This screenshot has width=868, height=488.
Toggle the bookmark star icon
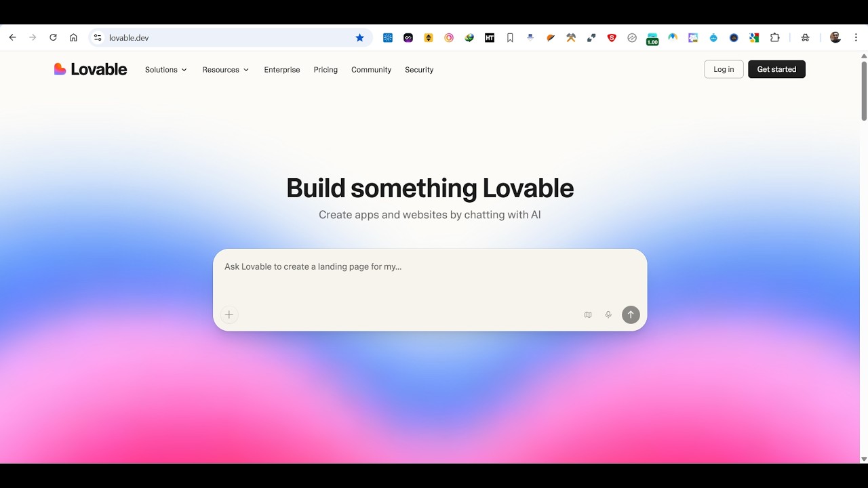coord(360,38)
